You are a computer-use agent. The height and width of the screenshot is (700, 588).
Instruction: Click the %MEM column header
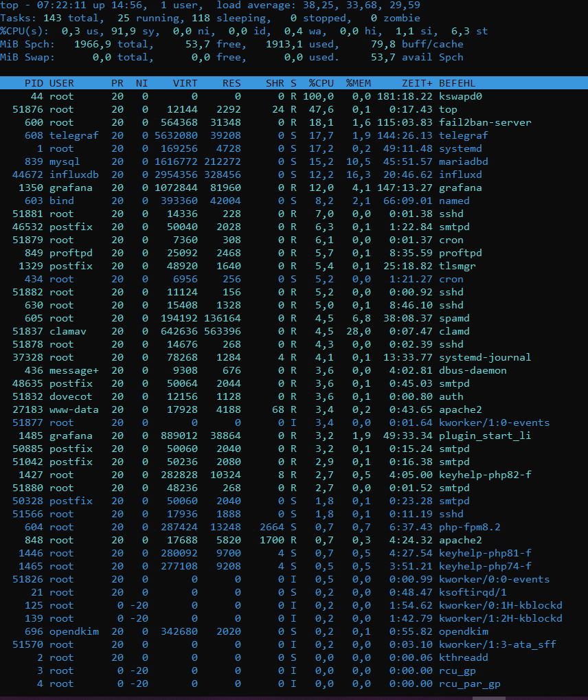358,83
